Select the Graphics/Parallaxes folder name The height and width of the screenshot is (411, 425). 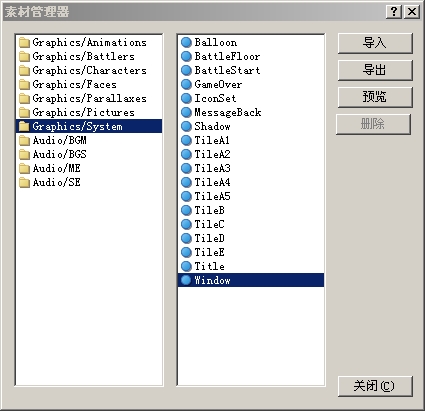tap(89, 99)
